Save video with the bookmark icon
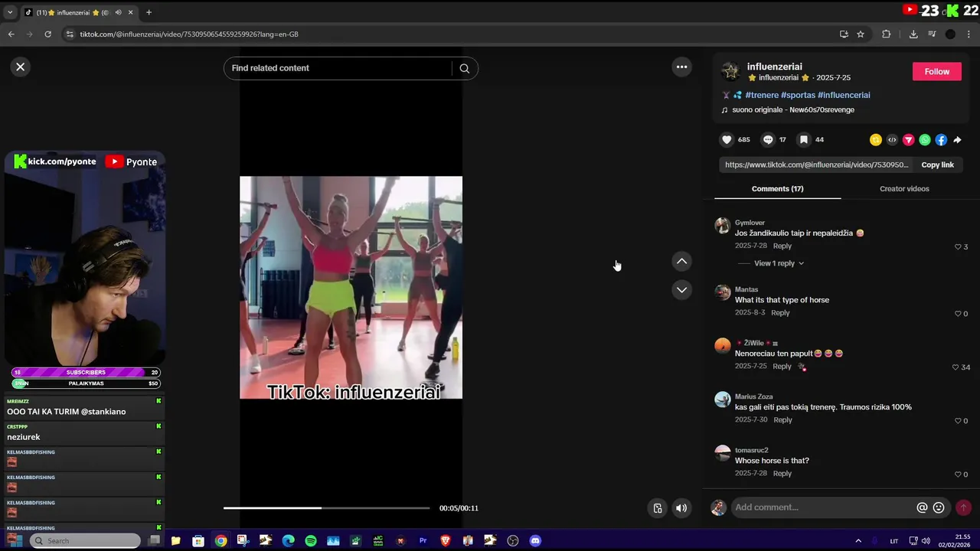The height and width of the screenshot is (551, 980). pos(804,139)
